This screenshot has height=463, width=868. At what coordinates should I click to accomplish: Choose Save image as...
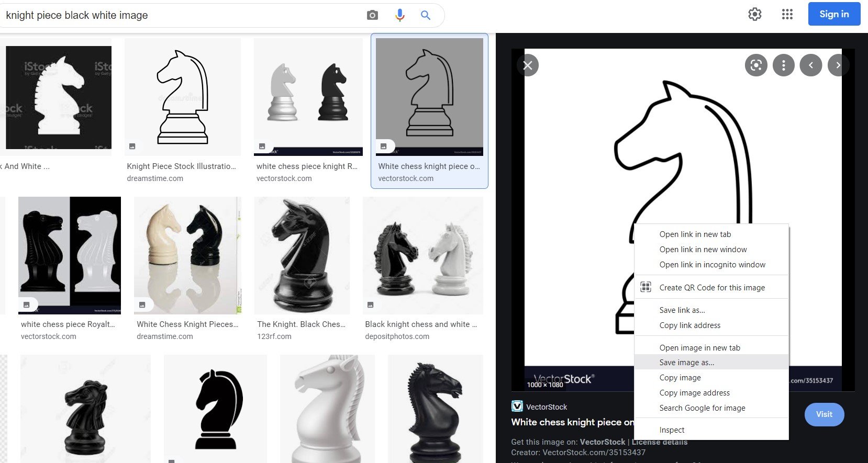pyautogui.click(x=711, y=362)
